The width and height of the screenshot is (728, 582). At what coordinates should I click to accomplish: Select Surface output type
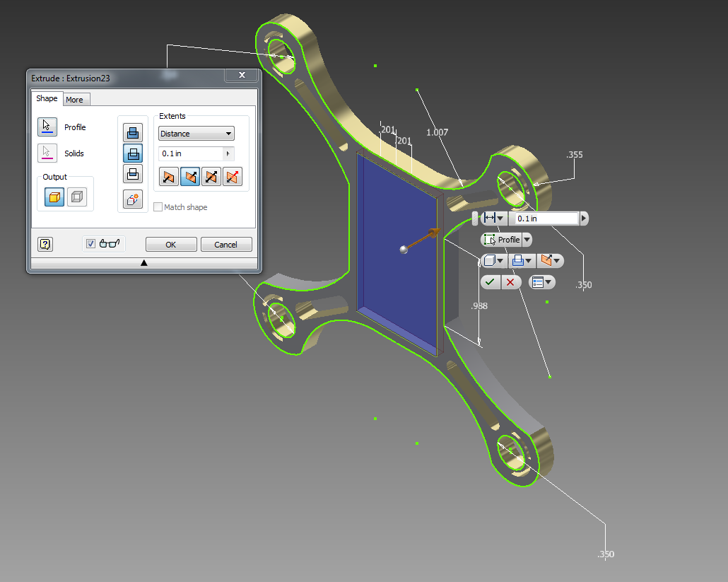pyautogui.click(x=76, y=197)
